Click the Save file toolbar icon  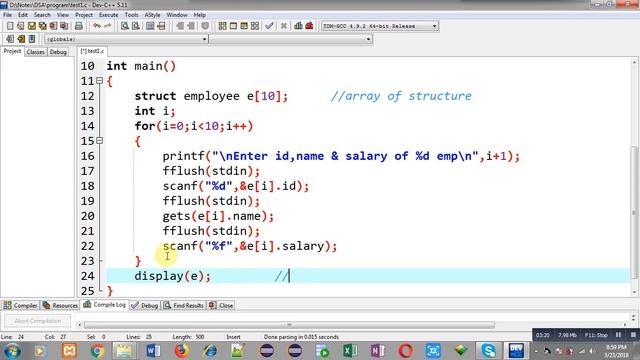pyautogui.click(x=31, y=26)
